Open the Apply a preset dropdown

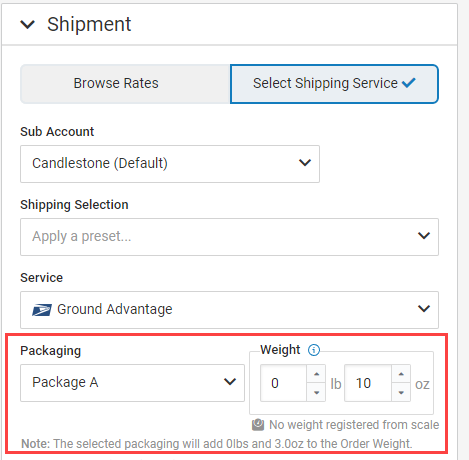pos(229,237)
